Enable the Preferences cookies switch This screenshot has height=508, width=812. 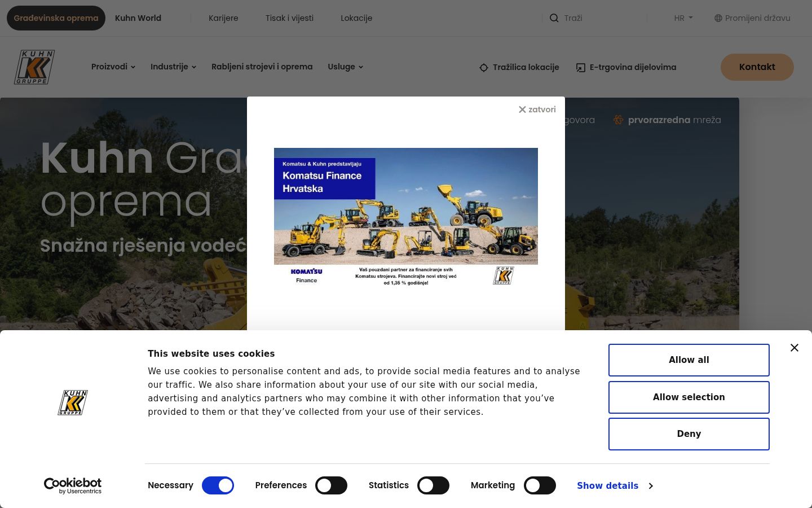[x=332, y=485]
